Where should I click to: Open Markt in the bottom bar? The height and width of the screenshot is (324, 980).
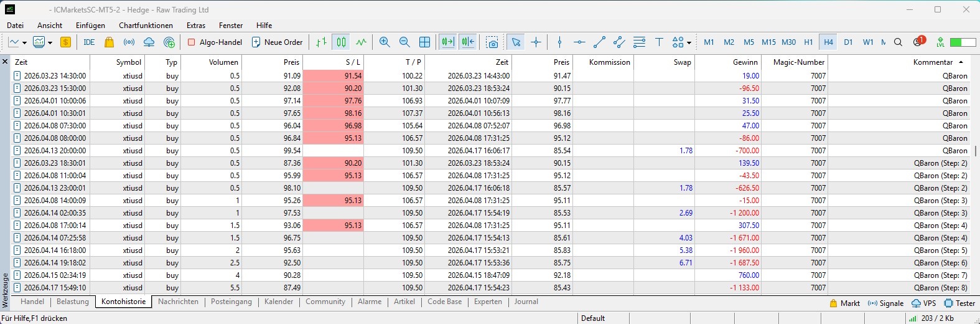(x=844, y=303)
